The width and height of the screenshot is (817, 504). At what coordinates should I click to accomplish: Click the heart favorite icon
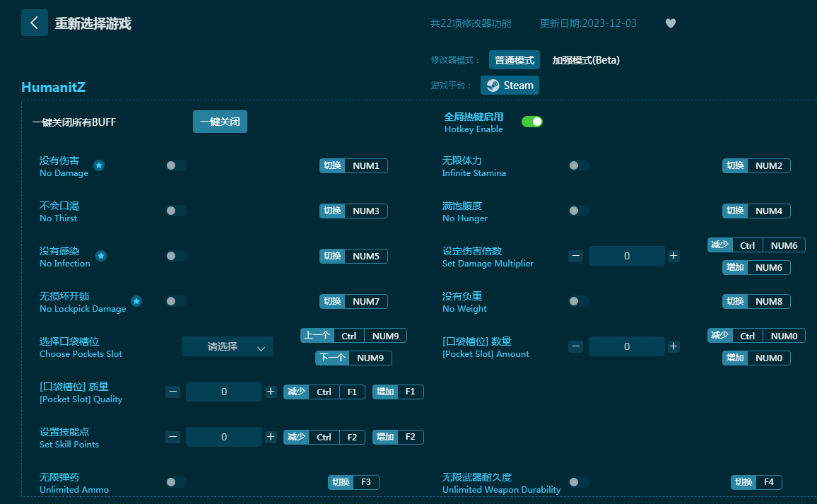point(671,23)
